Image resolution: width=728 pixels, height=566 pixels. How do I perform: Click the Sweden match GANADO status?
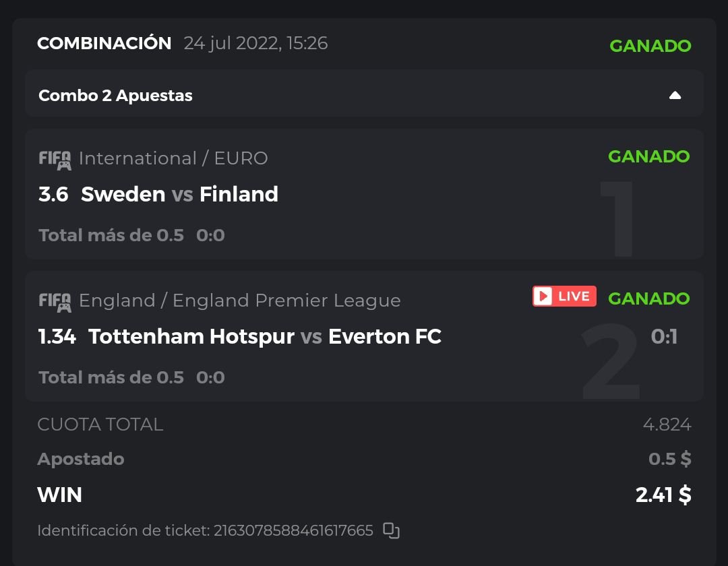coord(648,156)
